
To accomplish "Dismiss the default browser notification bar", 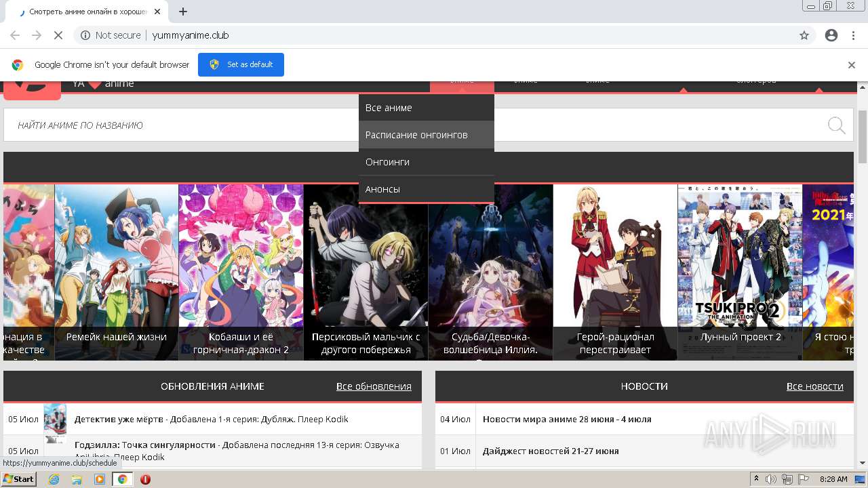I will (852, 65).
